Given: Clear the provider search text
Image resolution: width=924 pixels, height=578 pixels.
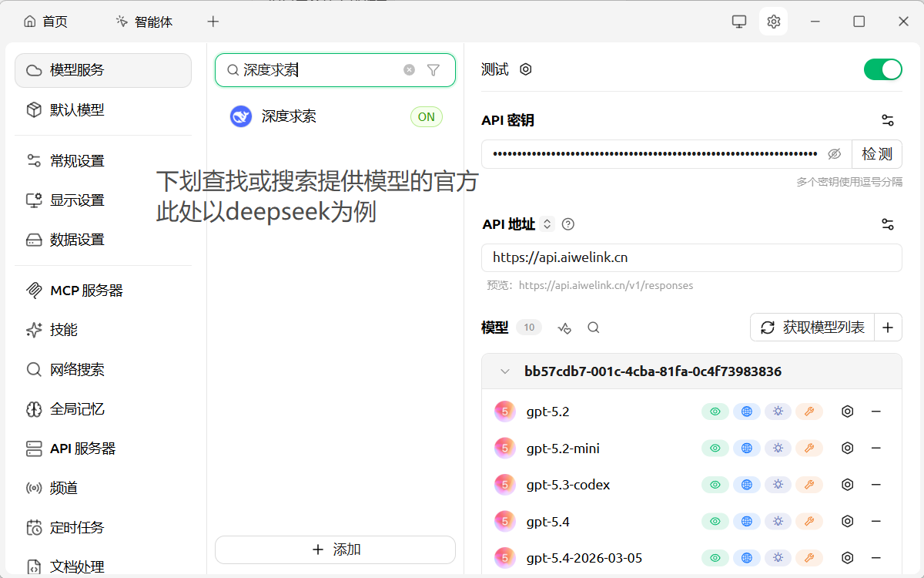Looking at the screenshot, I should (410, 70).
